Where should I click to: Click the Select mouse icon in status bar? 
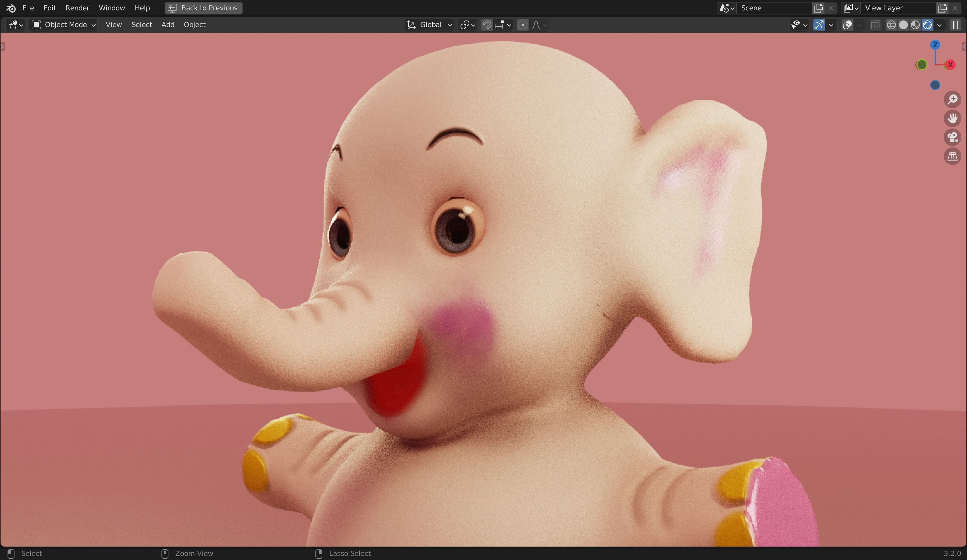pos(11,553)
